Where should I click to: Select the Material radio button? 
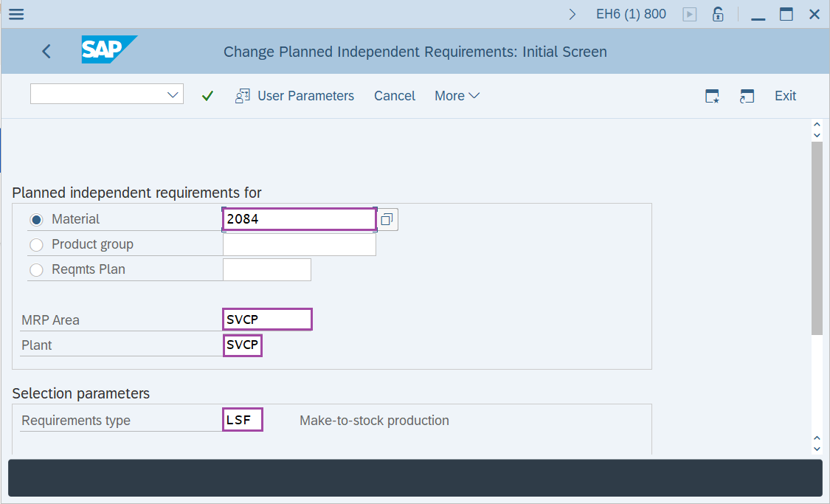[36, 220]
